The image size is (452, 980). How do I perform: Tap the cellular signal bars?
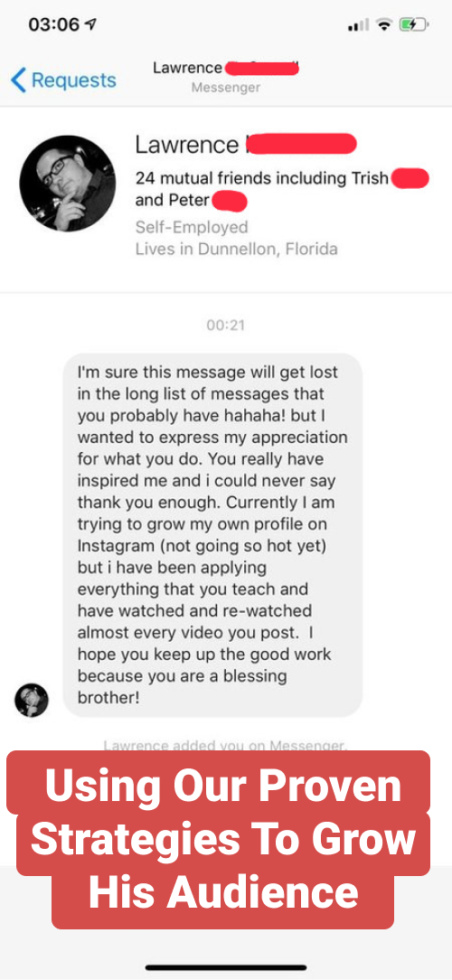point(358,25)
